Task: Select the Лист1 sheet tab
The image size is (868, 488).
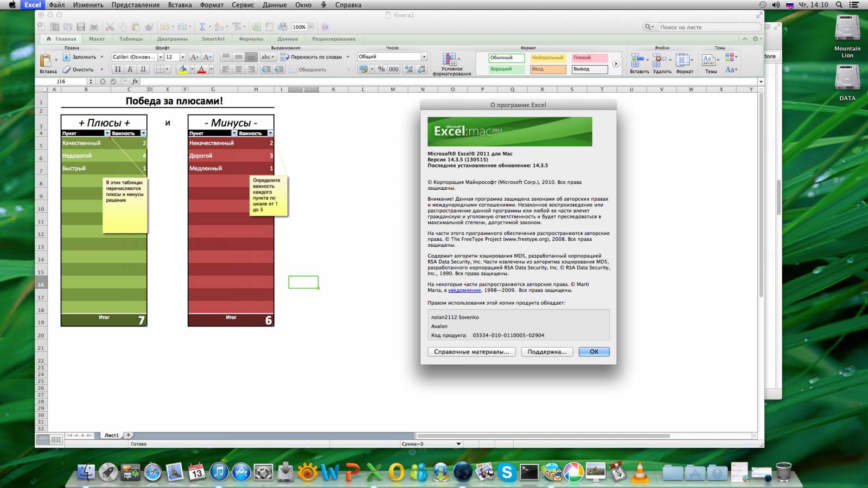Action: pos(111,435)
